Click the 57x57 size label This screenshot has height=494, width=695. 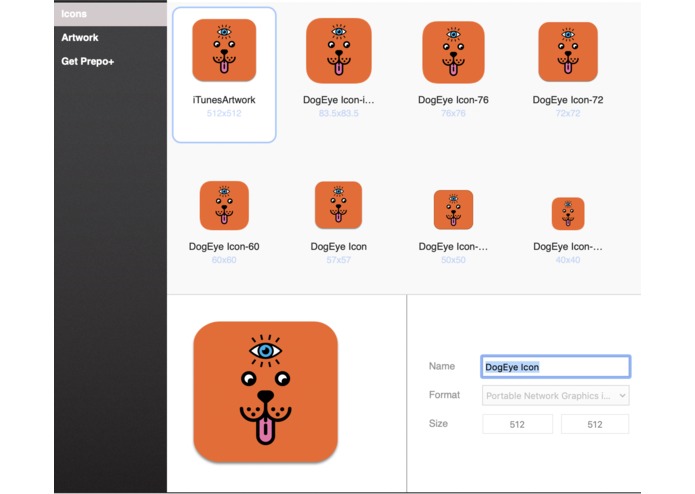click(x=338, y=260)
